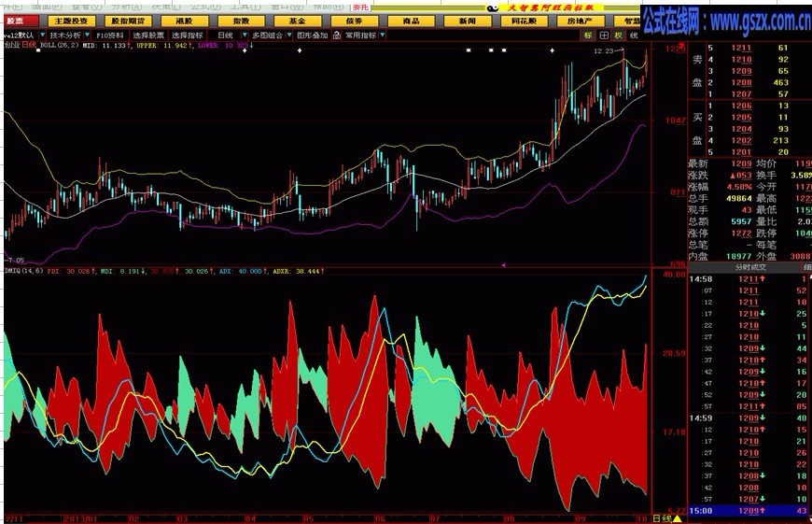
Task: Open the 新闻 category
Action: [x=467, y=21]
